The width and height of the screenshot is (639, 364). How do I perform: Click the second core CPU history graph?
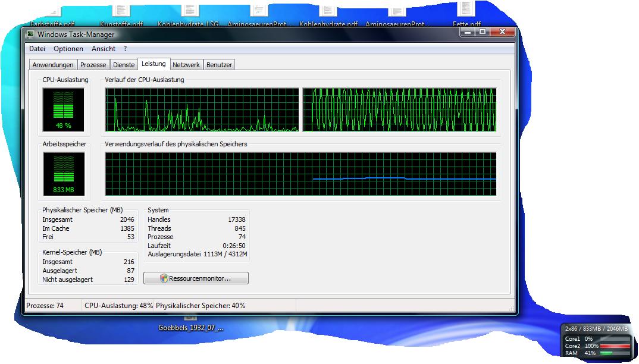[399, 109]
